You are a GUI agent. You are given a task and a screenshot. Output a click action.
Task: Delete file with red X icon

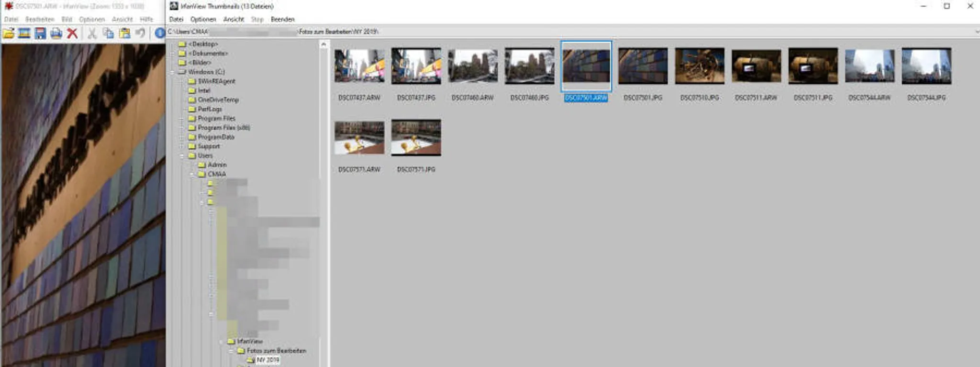(x=72, y=33)
